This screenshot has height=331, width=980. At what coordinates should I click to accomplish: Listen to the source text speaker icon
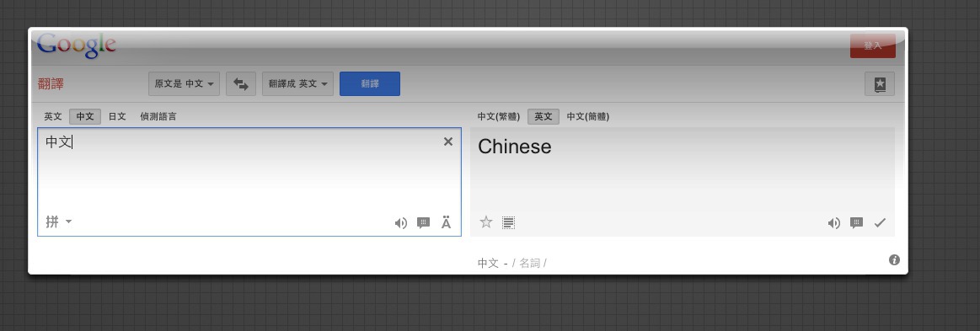(400, 223)
